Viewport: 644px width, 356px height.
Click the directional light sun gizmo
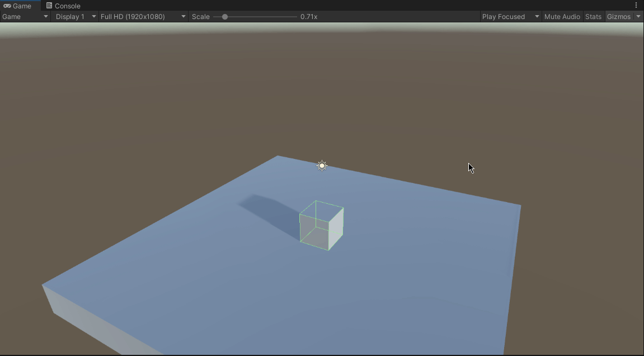pyautogui.click(x=321, y=165)
